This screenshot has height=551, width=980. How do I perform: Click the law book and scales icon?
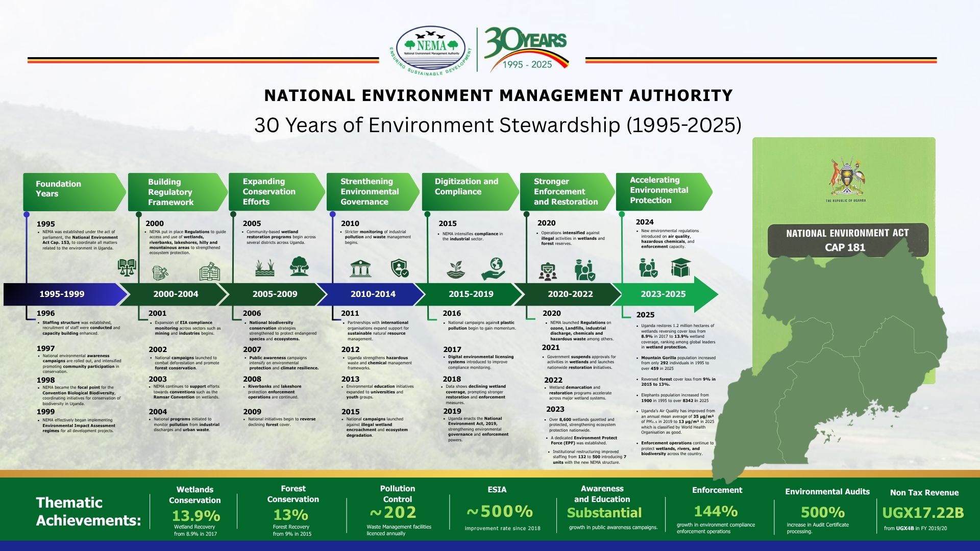pos(127,267)
